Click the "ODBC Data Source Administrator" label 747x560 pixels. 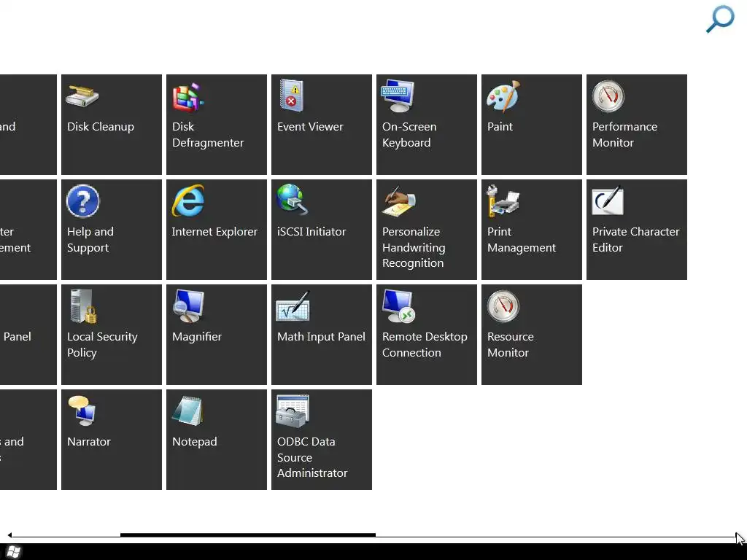(312, 457)
